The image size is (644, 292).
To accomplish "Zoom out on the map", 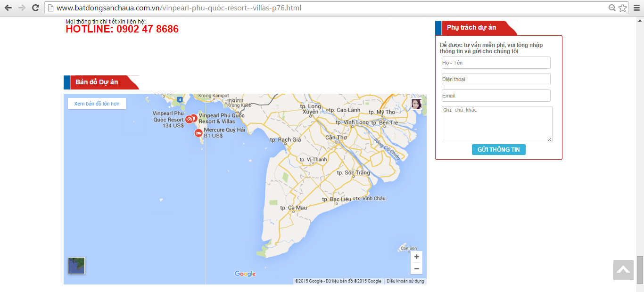I will click(416, 268).
